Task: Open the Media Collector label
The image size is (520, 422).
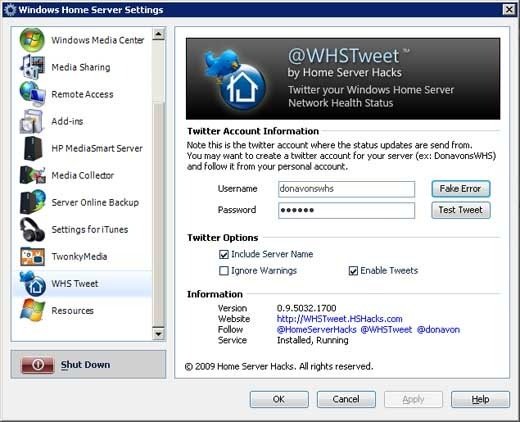Action: (x=82, y=175)
